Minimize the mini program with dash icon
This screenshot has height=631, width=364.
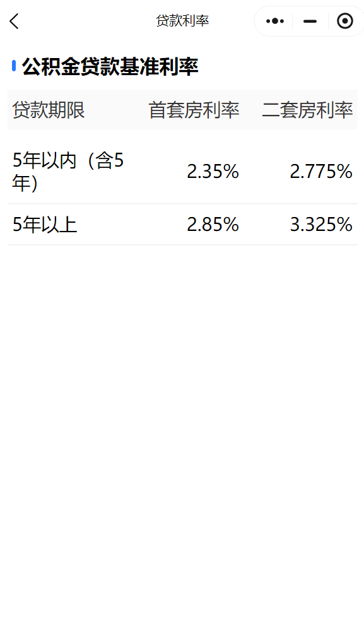(x=310, y=21)
